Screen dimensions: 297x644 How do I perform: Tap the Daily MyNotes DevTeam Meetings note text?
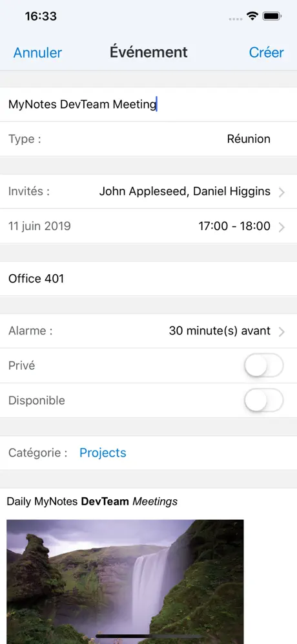(92, 501)
